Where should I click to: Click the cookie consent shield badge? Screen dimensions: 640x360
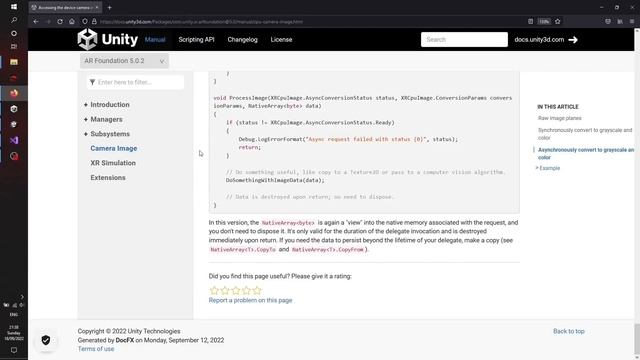pos(46,340)
